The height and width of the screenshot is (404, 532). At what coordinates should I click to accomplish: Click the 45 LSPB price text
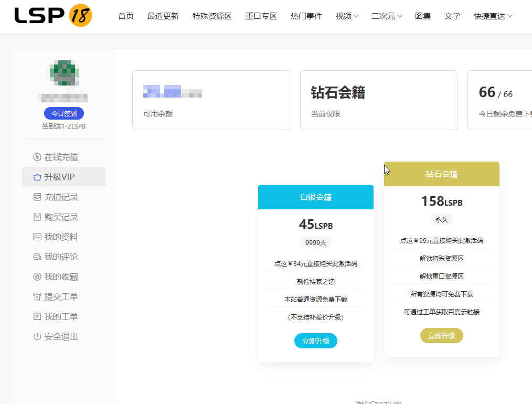(x=315, y=224)
